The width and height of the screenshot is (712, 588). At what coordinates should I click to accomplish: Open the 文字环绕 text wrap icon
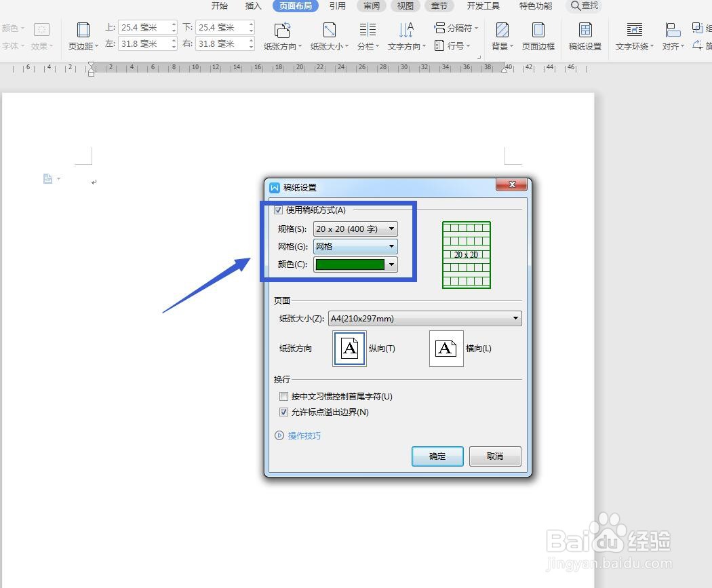point(634,30)
